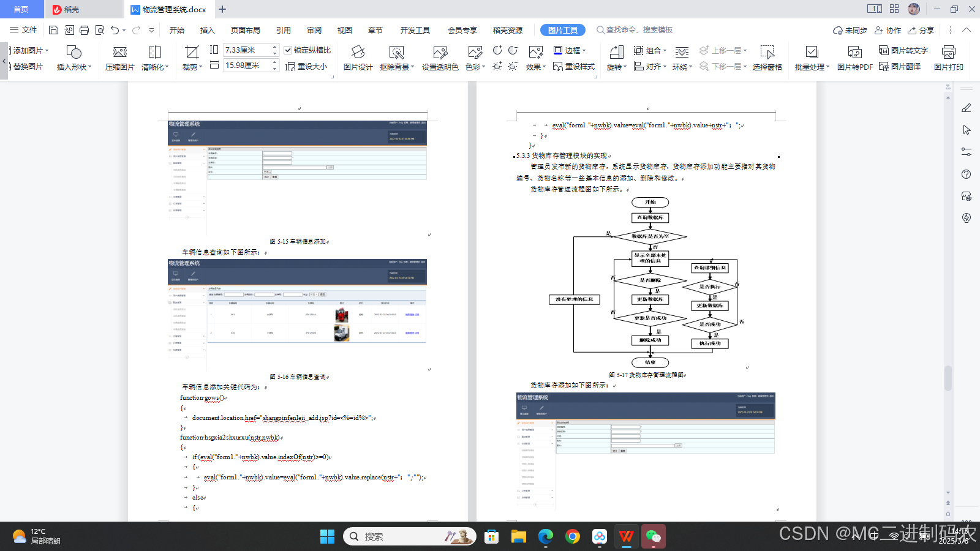Open the File (文件) menu
This screenshot has height=551, width=980.
(x=23, y=30)
